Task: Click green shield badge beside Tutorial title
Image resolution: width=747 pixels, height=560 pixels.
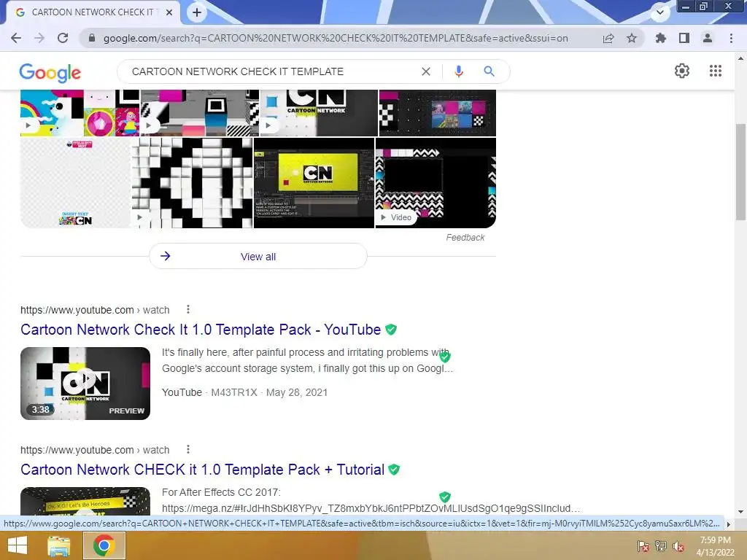Action: pyautogui.click(x=394, y=470)
